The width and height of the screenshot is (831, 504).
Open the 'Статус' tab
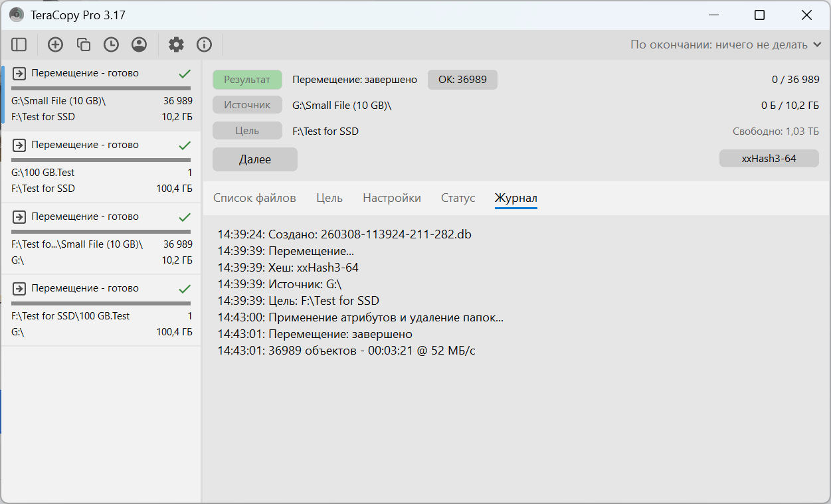pos(458,198)
